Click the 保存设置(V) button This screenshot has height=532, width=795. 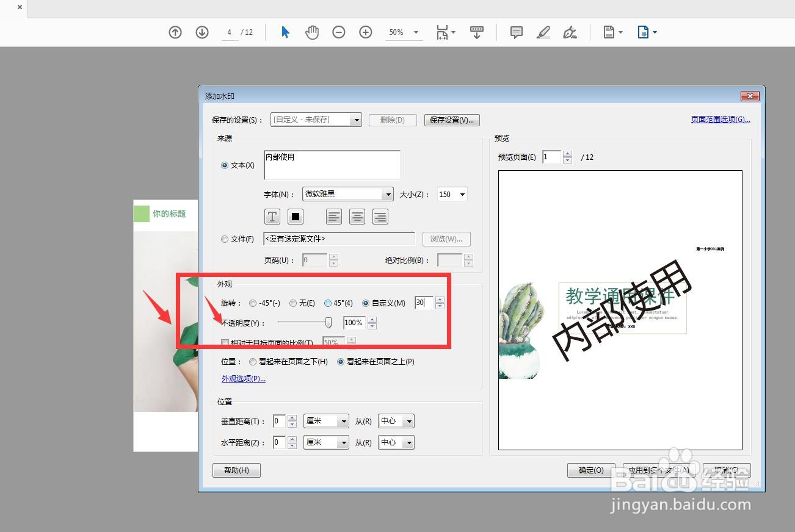[x=452, y=120]
